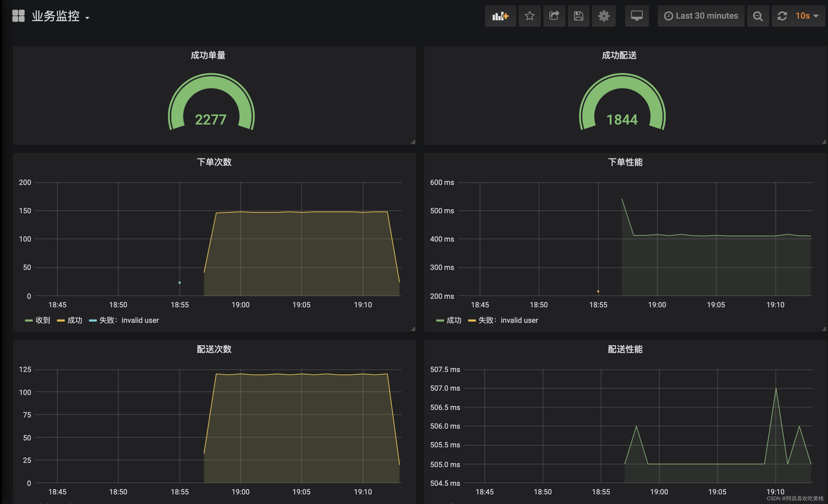The height and width of the screenshot is (504, 828).
Task: Enable TV cycle view mode
Action: (x=637, y=16)
